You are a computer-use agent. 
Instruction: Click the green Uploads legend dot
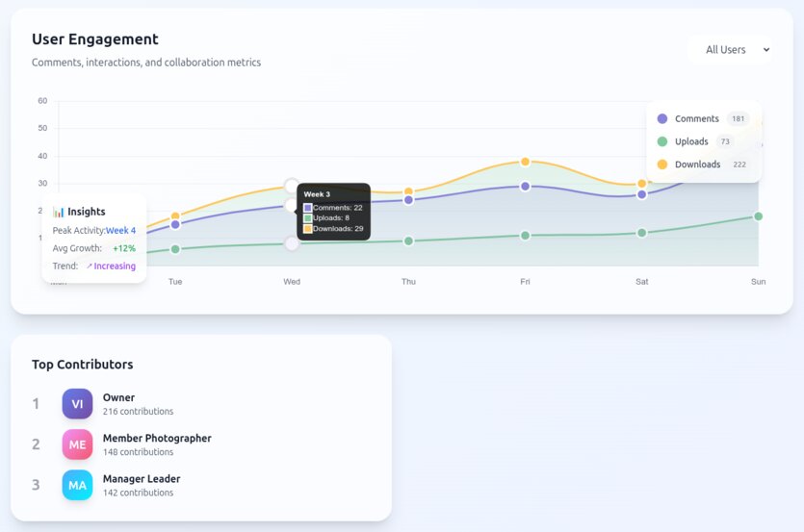coord(661,141)
